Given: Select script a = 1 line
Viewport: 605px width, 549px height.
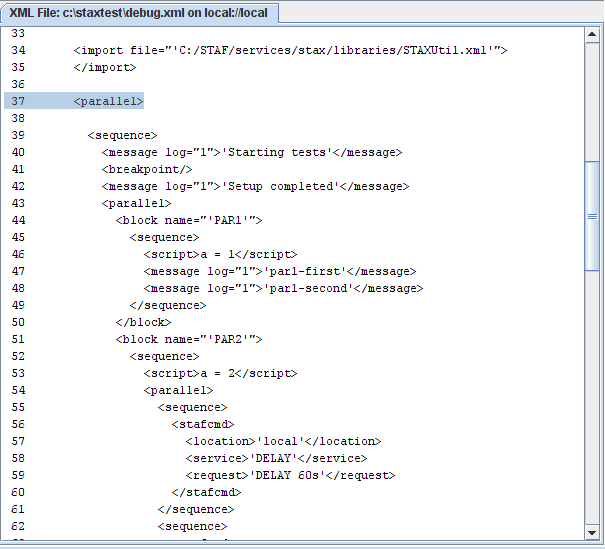Looking at the screenshot, I should pos(220,254).
